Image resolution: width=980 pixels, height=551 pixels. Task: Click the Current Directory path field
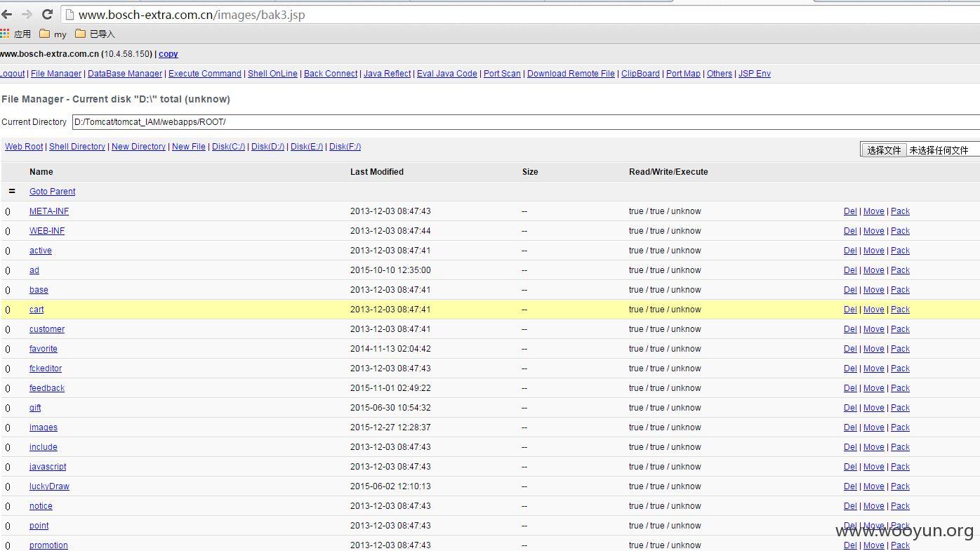pos(526,122)
